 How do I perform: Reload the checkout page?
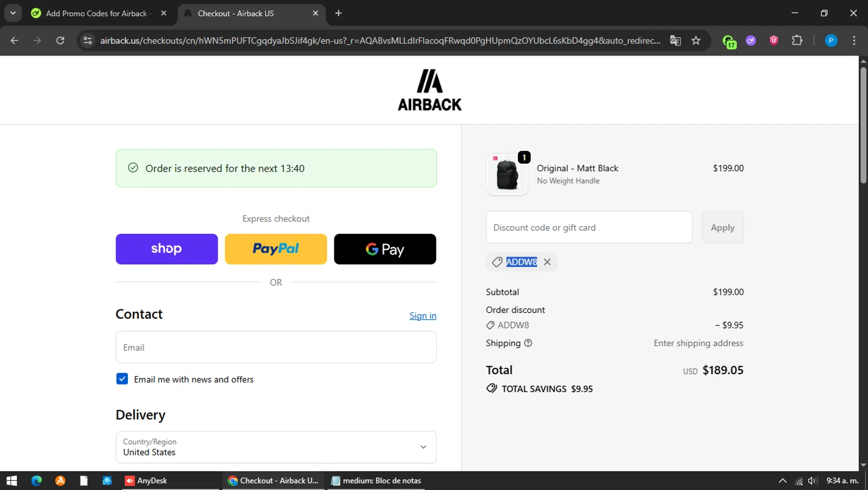click(60, 40)
